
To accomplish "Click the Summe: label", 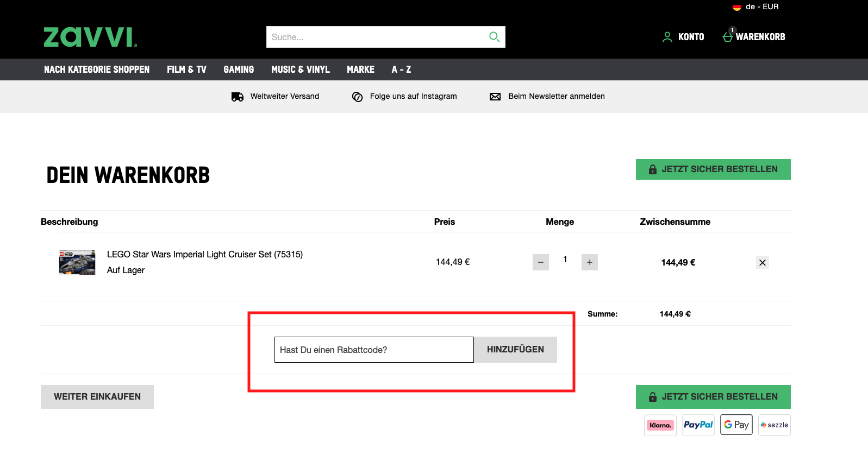I will pos(603,314).
